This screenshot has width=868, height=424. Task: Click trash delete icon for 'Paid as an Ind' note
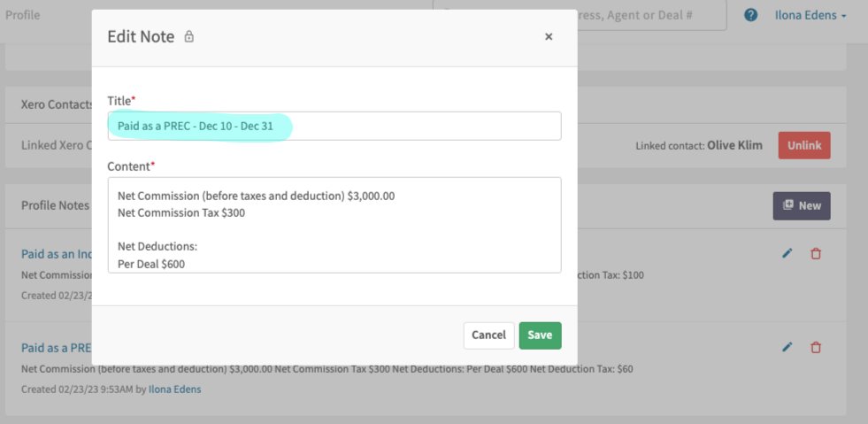pos(816,254)
